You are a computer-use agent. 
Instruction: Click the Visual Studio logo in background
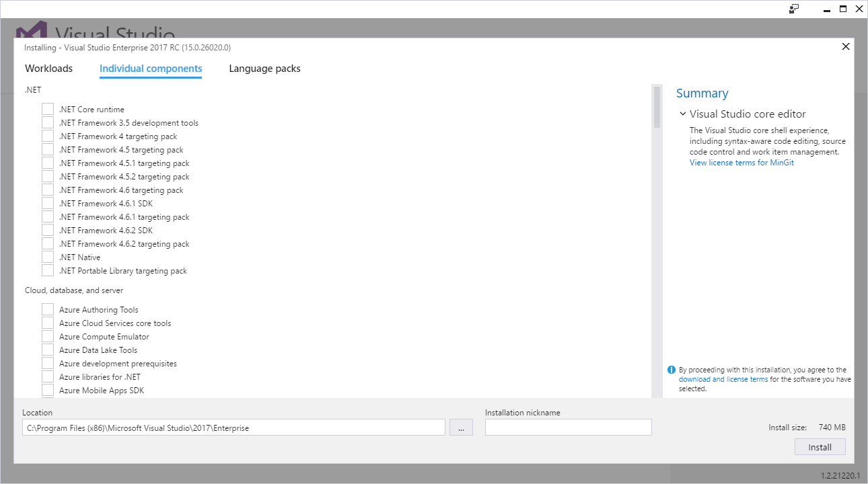[32, 31]
